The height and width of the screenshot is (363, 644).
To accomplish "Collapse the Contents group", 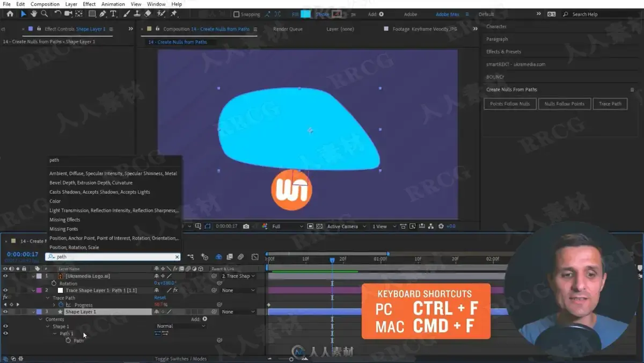I will (x=41, y=320).
